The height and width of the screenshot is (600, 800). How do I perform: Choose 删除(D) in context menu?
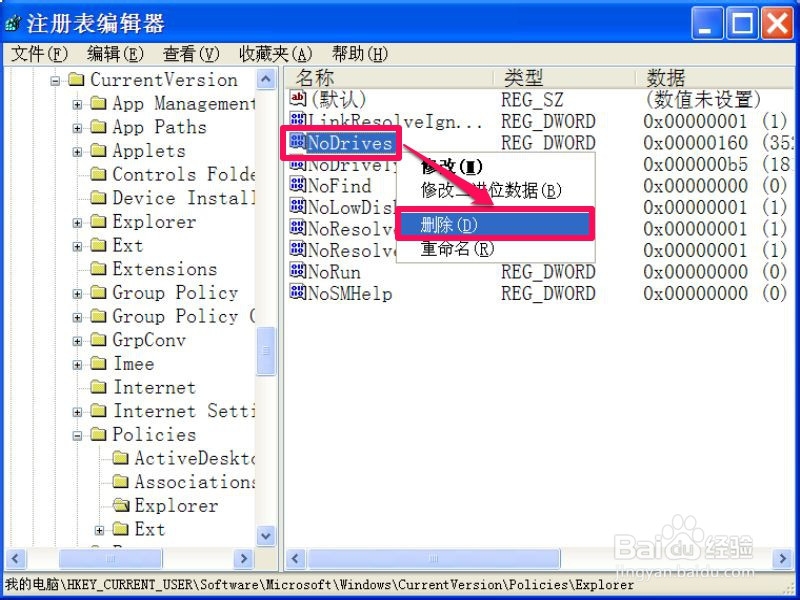[495, 224]
